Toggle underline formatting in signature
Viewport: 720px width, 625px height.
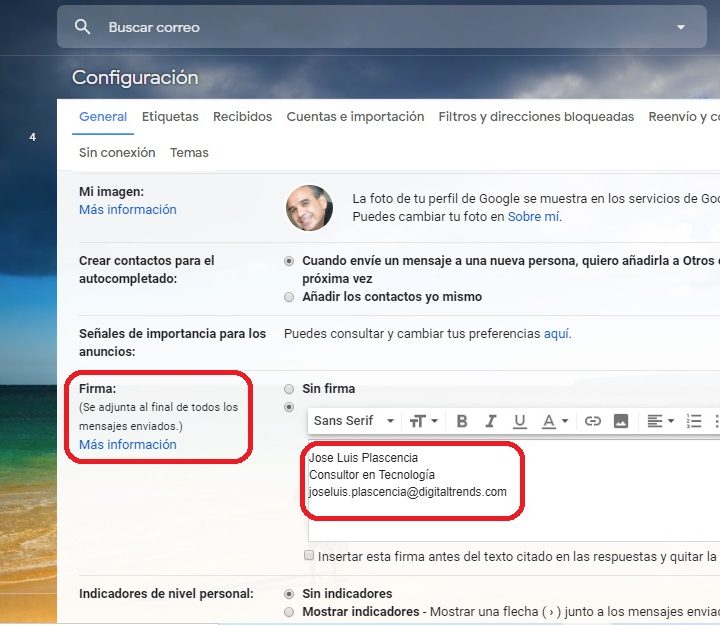pos(520,421)
